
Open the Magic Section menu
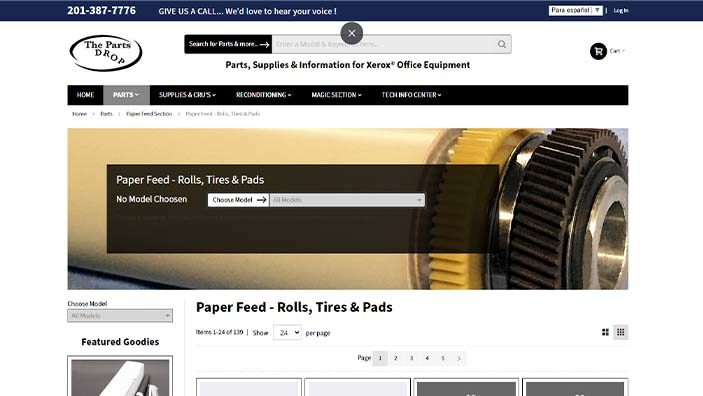point(336,95)
